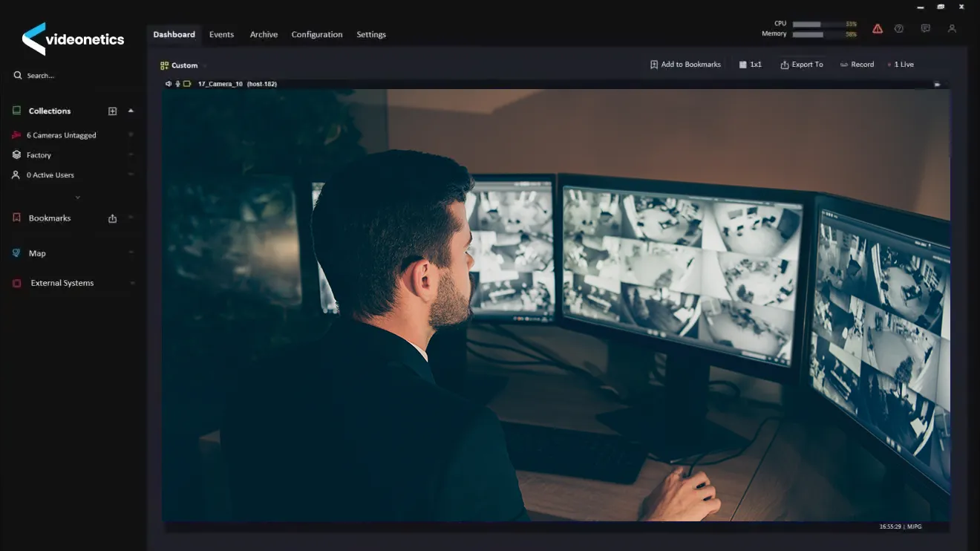Click Add to Bookmarks button
Screen dimensions: 980x551
click(685, 65)
